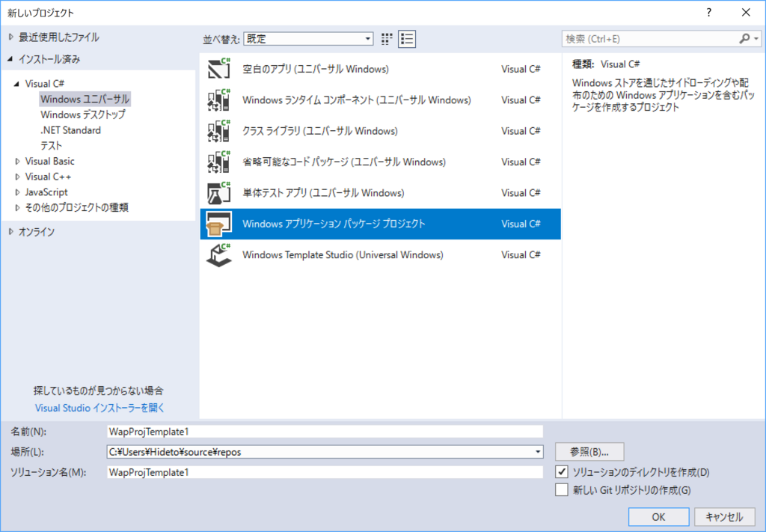This screenshot has width=766, height=532.
Task: Click the Windows ランタイム コンポーネント template icon
Action: (x=218, y=100)
